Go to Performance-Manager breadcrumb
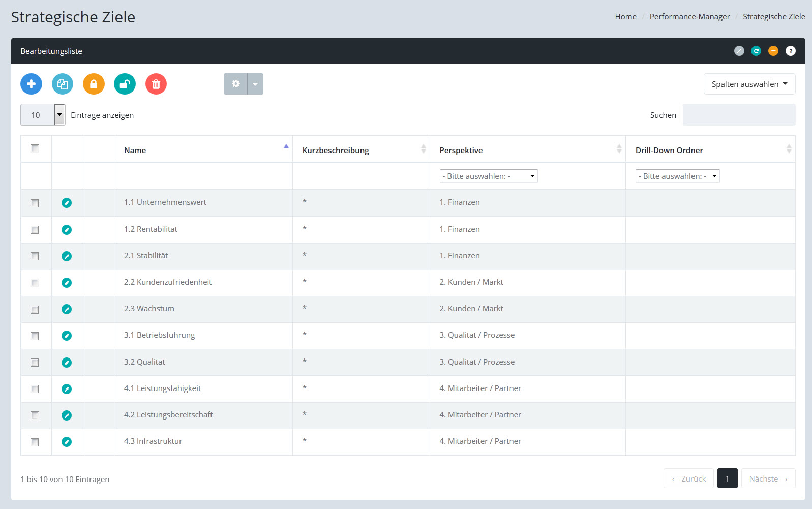Image resolution: width=812 pixels, height=509 pixels. coord(689,17)
